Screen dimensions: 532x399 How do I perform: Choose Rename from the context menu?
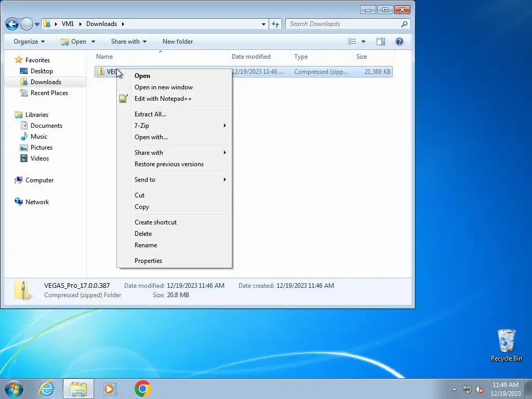click(174, 245)
